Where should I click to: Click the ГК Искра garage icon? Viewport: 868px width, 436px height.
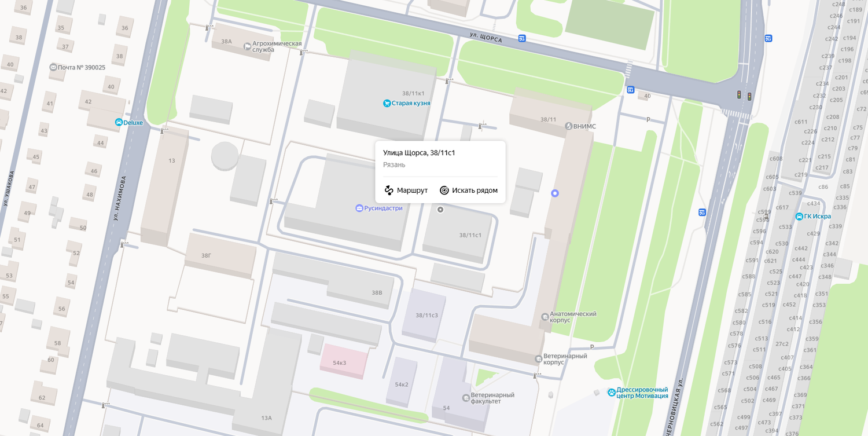pos(799,217)
